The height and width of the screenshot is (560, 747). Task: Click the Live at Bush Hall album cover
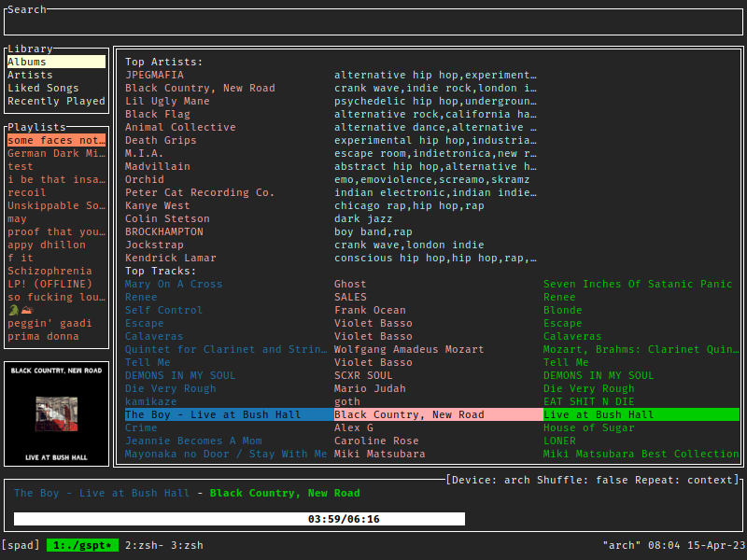pyautogui.click(x=56, y=413)
